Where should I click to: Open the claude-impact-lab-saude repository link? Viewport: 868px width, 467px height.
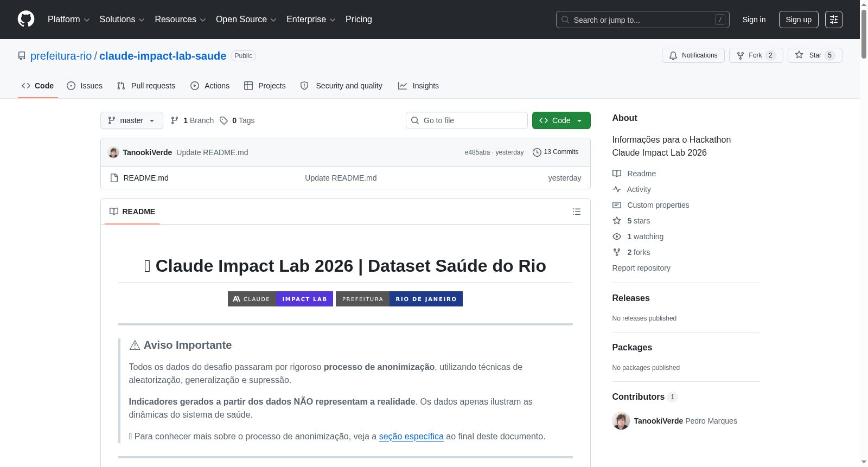pyautogui.click(x=163, y=56)
